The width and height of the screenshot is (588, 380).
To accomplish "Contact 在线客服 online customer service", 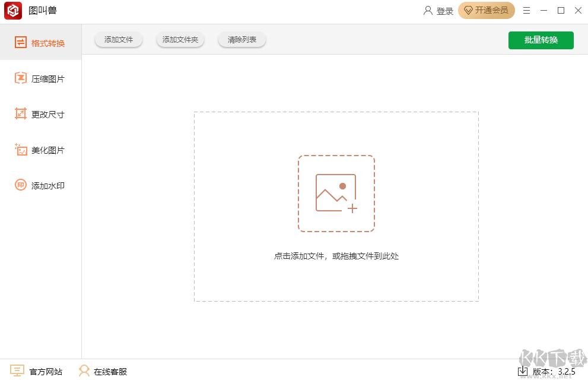I will tap(103, 372).
